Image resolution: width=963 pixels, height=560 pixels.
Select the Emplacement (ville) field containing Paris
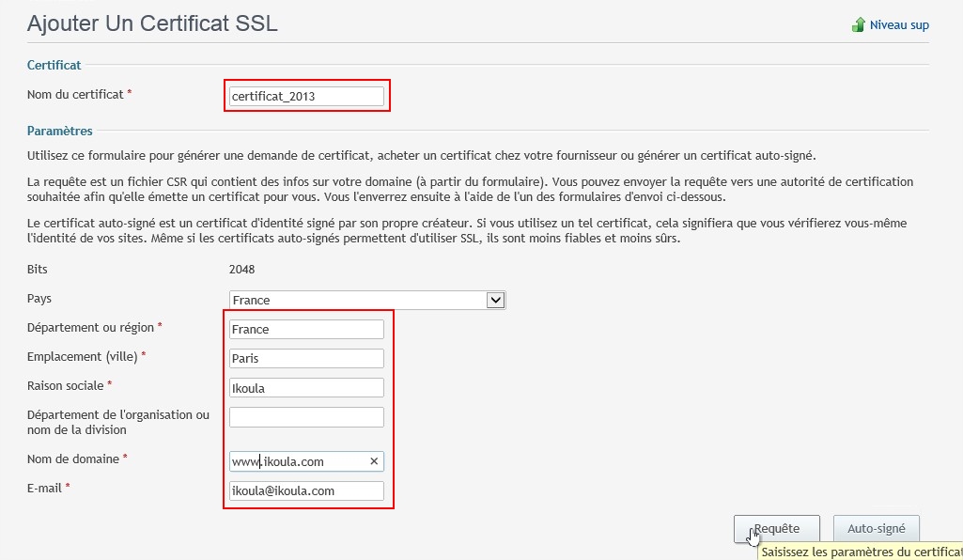click(306, 358)
